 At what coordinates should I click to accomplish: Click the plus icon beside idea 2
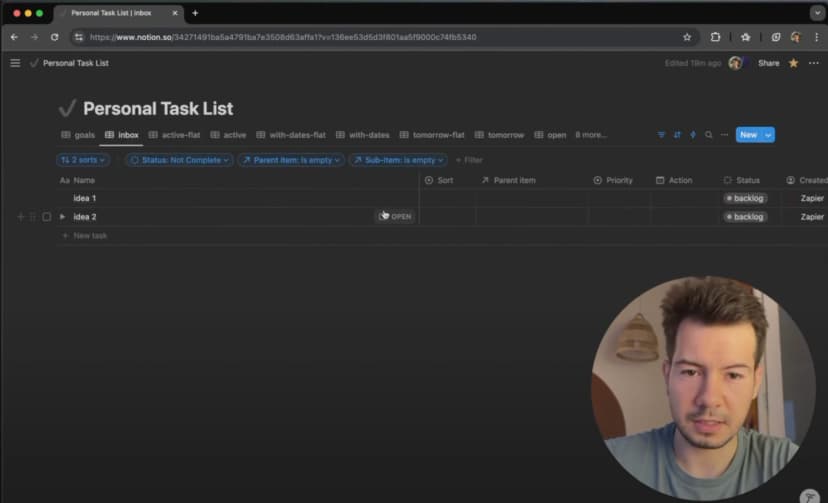click(21, 217)
